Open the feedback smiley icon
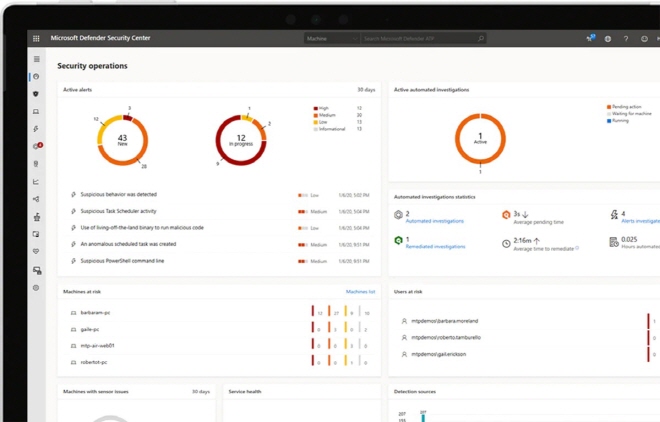 pos(644,39)
